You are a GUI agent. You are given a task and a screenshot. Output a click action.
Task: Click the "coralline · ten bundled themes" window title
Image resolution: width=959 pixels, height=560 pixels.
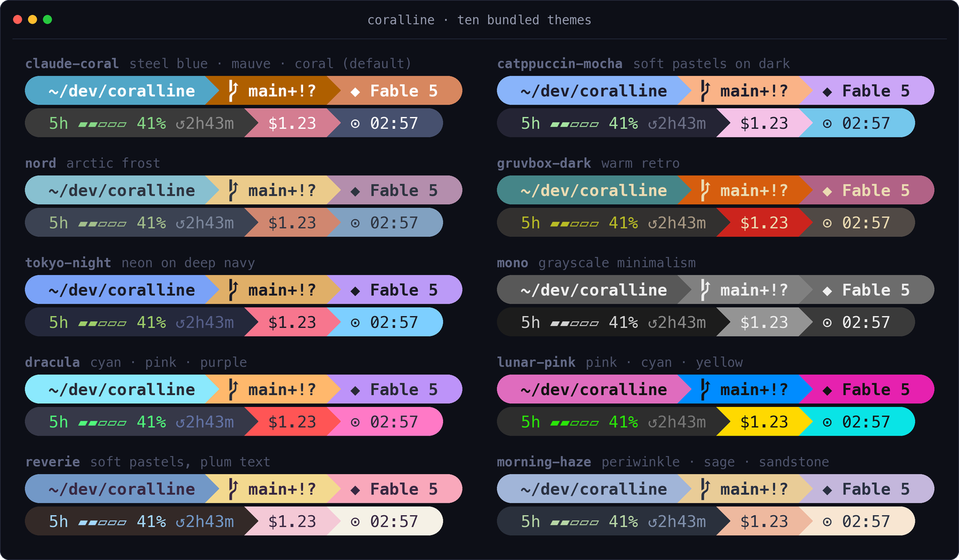coord(479,20)
